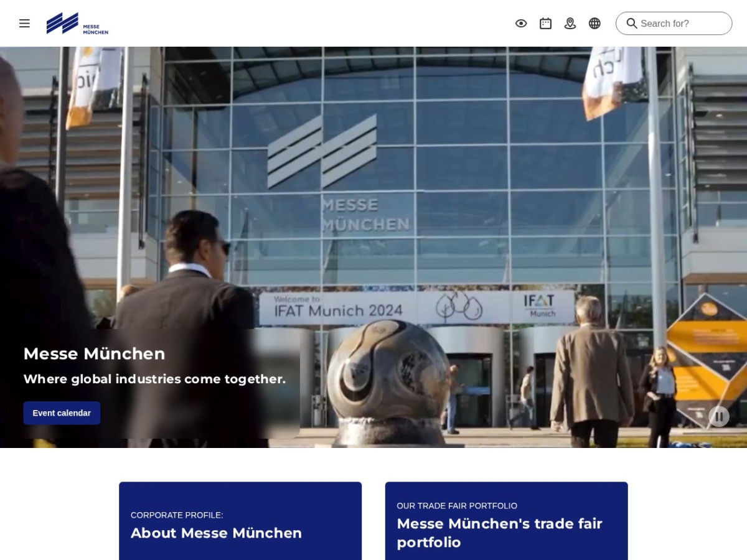Click the magnifier search icon
This screenshot has width=747, height=560.
click(x=632, y=23)
